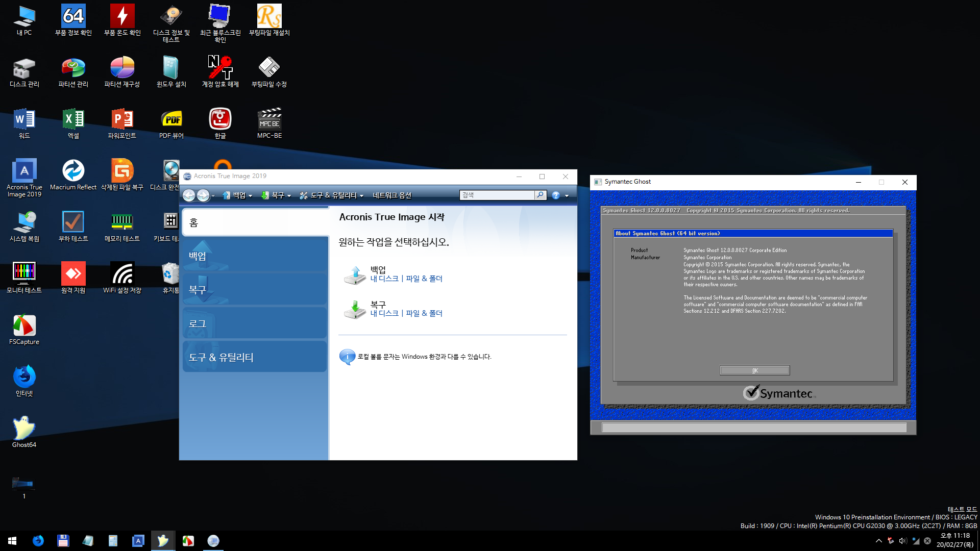Launch 워드 desktop icon
This screenshot has width=980, height=551.
(24, 123)
